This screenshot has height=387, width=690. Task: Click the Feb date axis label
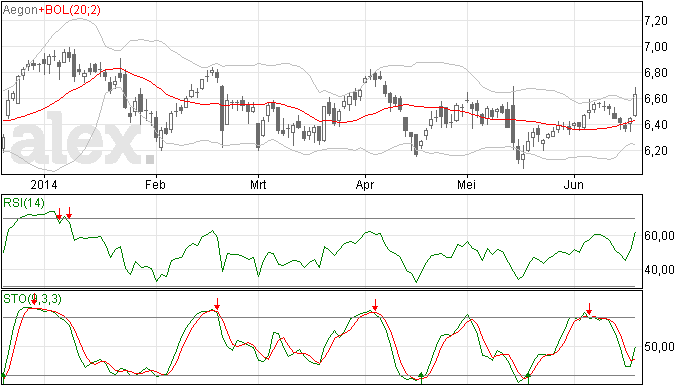coord(155,184)
